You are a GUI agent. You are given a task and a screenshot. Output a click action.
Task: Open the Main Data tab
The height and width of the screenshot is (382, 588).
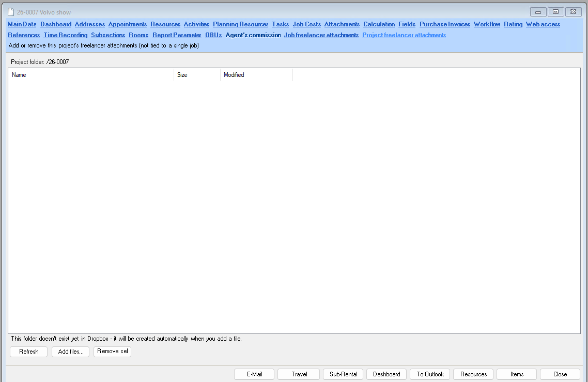pyautogui.click(x=22, y=24)
